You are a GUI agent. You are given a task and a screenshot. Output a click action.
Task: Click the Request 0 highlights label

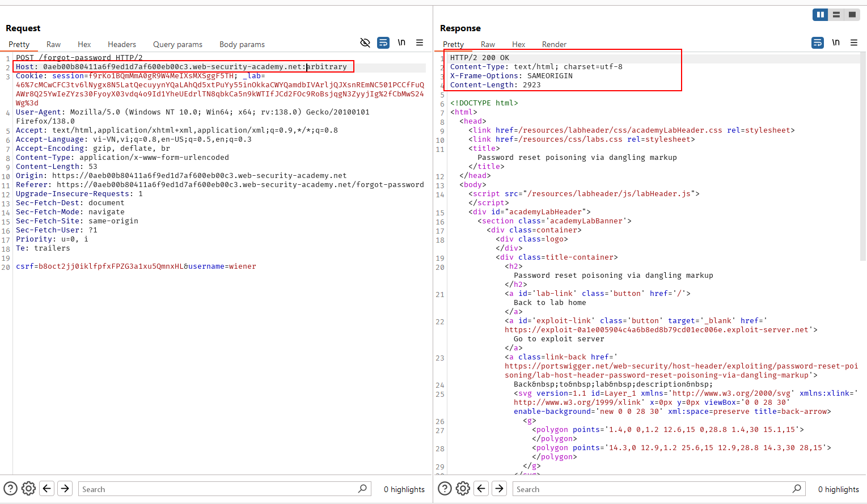[x=404, y=489]
